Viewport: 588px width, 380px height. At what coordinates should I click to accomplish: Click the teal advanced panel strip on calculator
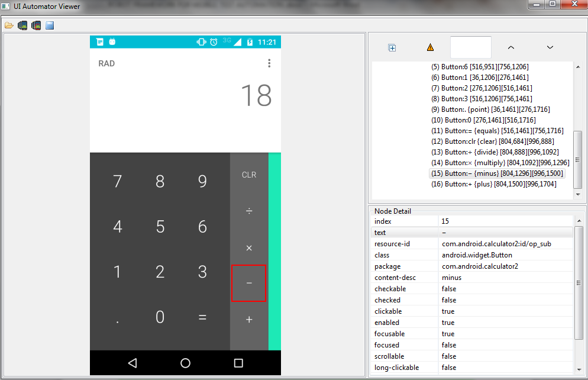(274, 252)
